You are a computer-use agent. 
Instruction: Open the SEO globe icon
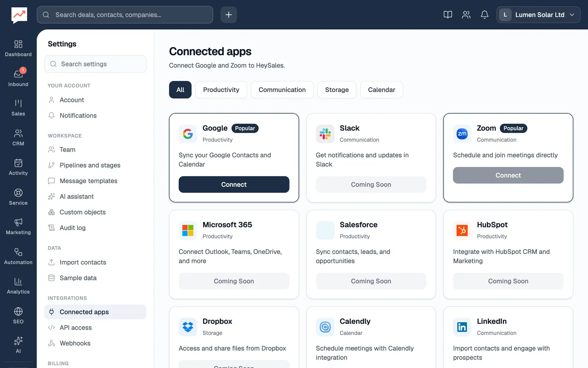[18, 316]
